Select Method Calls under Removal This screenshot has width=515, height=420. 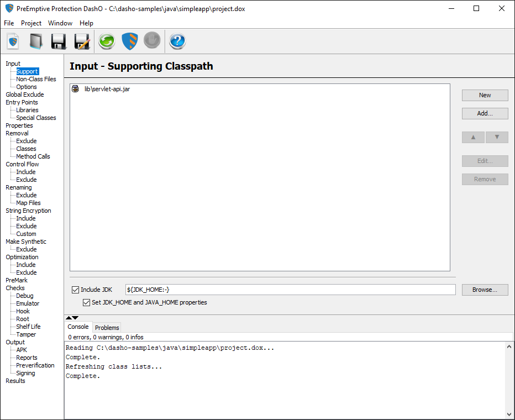coord(33,156)
